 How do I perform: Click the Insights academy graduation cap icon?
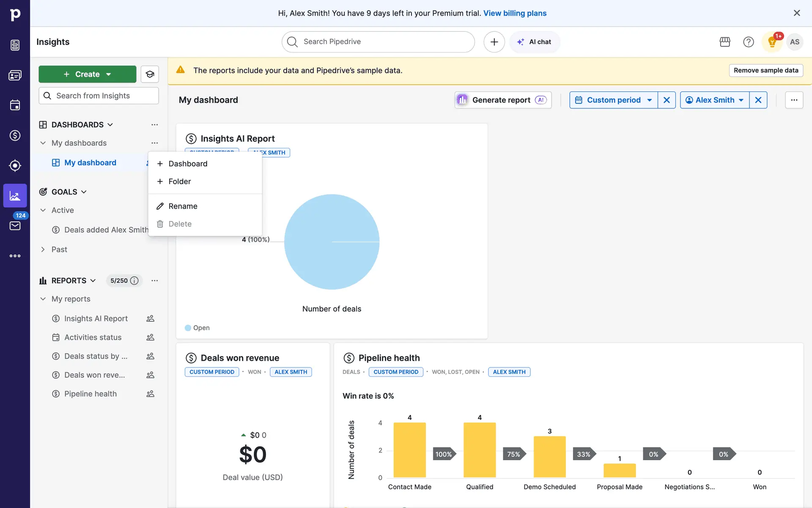(x=150, y=74)
